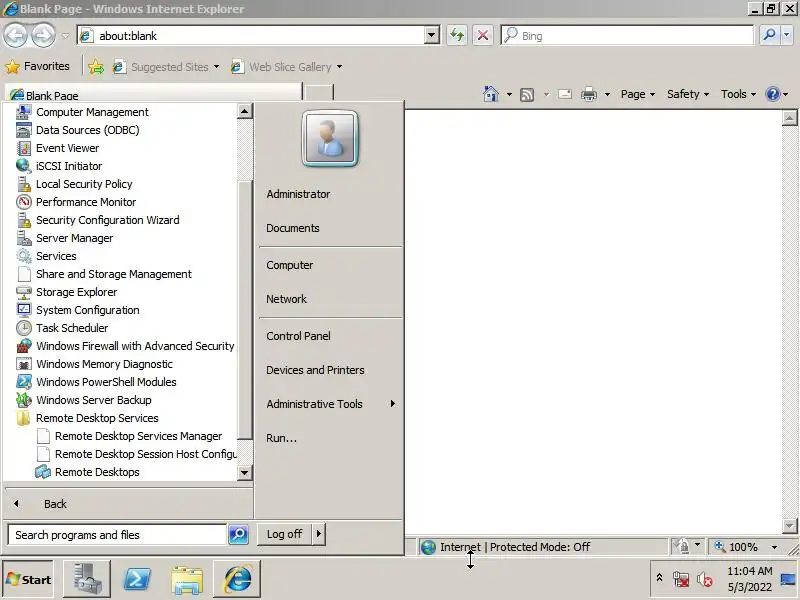Open the Page menu

pyautogui.click(x=638, y=94)
